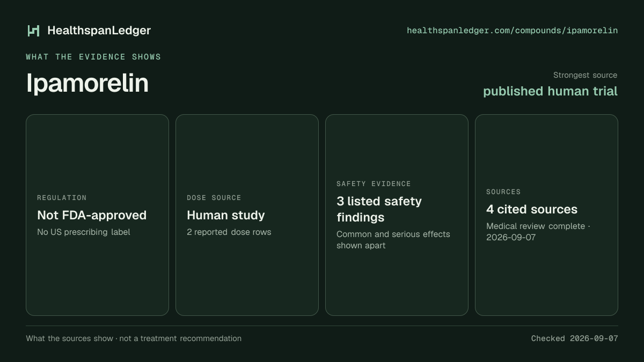Screen dimensions: 644x362
Task: Click the Regulation card label
Action: (x=62, y=198)
